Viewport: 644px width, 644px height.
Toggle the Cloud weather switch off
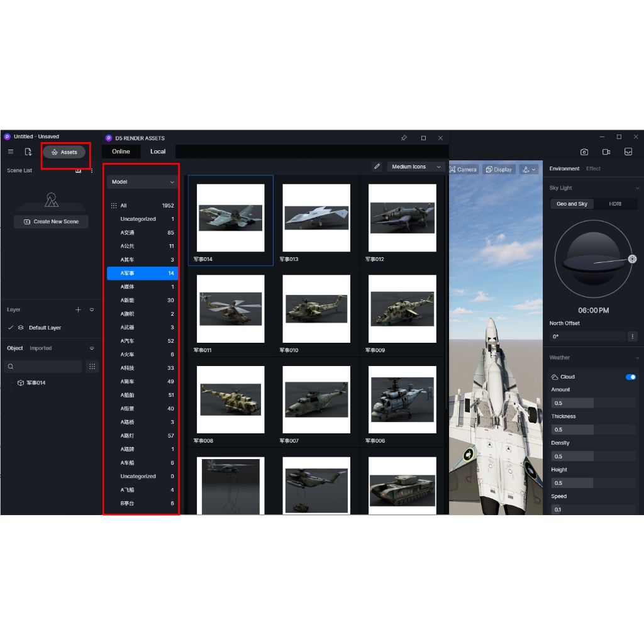pyautogui.click(x=630, y=377)
